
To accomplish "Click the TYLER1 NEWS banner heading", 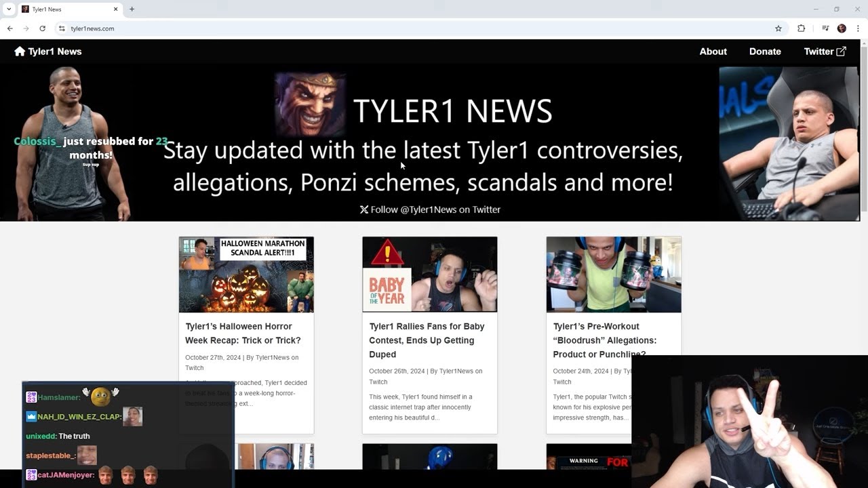I will click(x=452, y=111).
